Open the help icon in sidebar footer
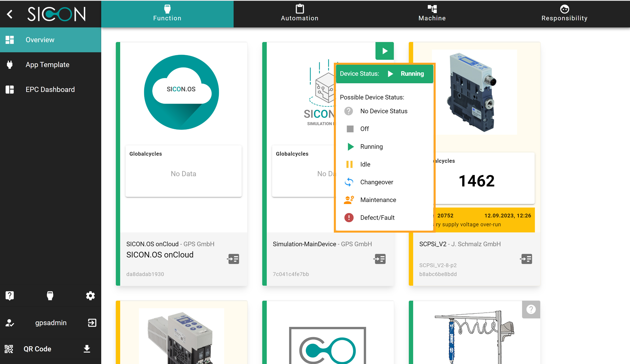 (9, 296)
